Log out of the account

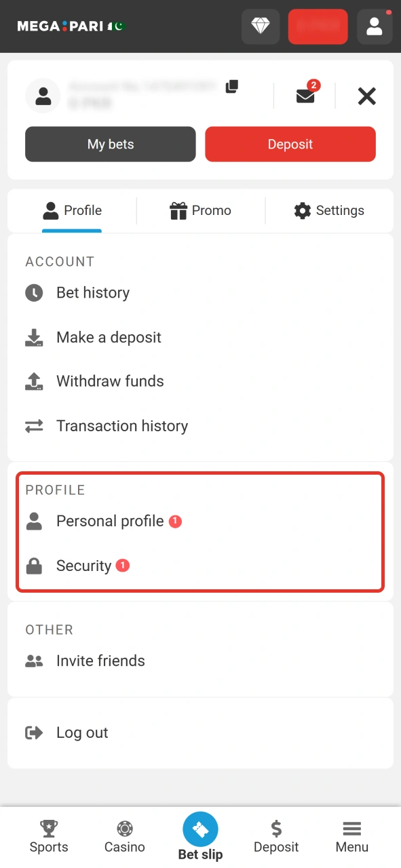point(82,732)
